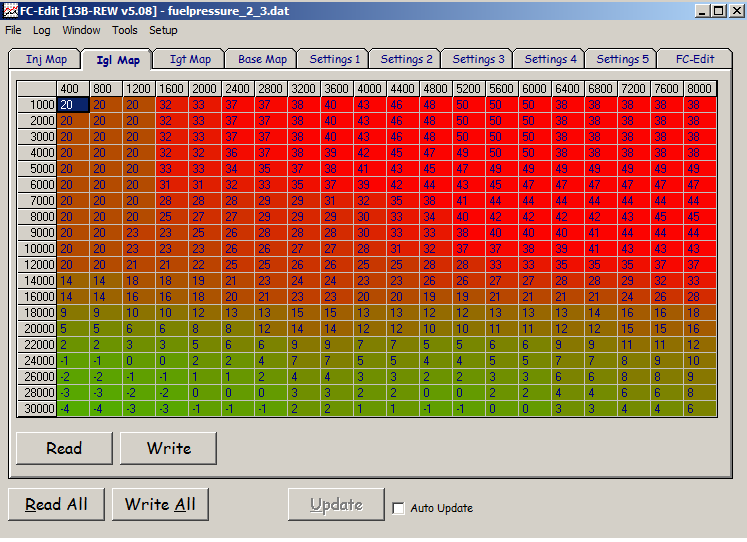Image resolution: width=747 pixels, height=542 pixels.
Task: Select cell at row 10000, column 4400
Action: point(403,249)
